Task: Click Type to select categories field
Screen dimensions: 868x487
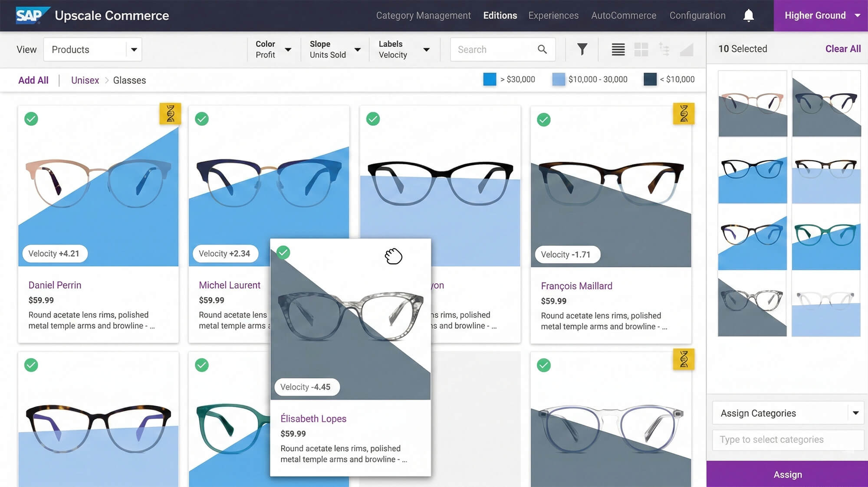Action: [788, 440]
